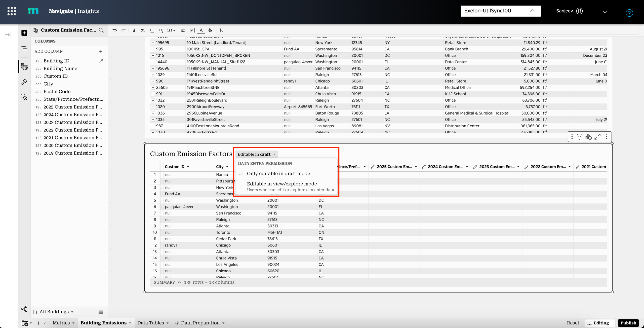Viewport: 644px width, 328px height.
Task: Click add child chart icon on element toolbar
Action: pyautogui.click(x=588, y=137)
